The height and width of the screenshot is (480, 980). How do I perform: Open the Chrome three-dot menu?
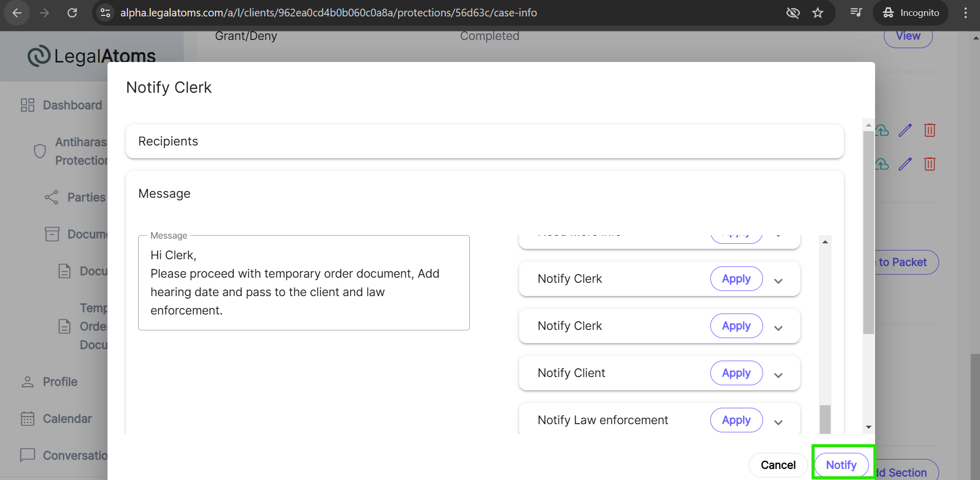click(x=966, y=13)
